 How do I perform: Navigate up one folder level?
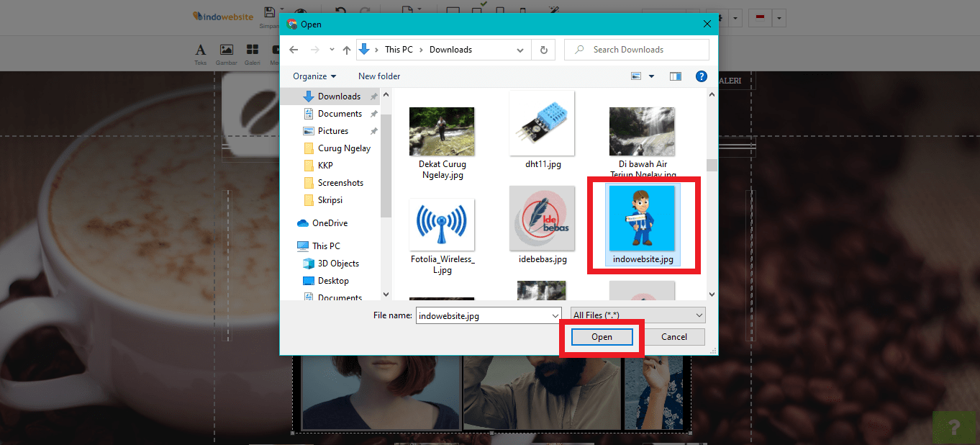tap(346, 49)
